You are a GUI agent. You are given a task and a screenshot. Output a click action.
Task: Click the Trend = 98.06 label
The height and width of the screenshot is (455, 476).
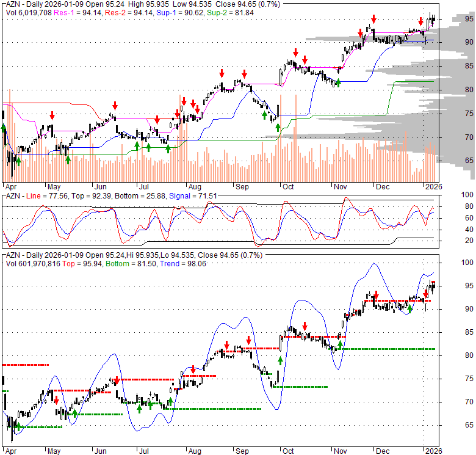click(183, 264)
